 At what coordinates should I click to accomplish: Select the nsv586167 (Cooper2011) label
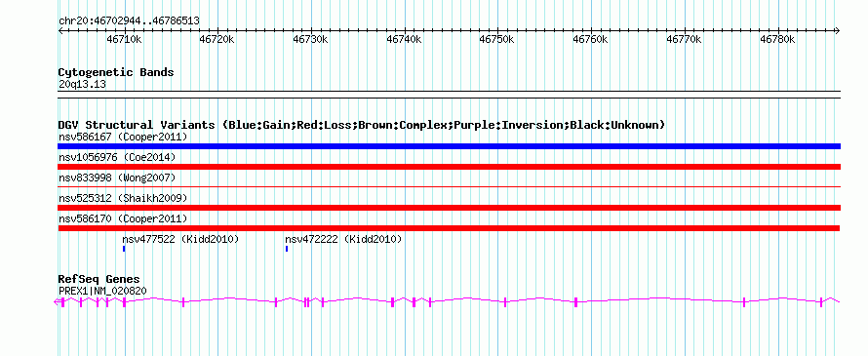[x=123, y=137]
